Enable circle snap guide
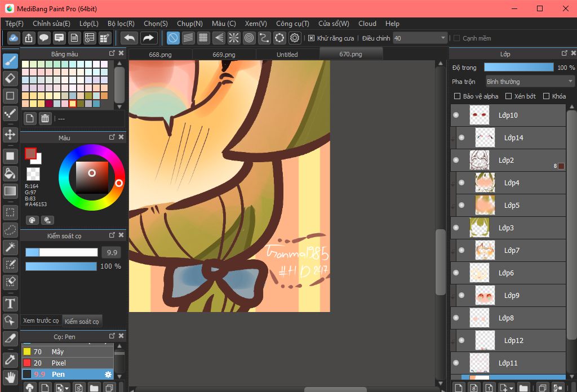Screen dimensions: 577x392 pos(249,38)
